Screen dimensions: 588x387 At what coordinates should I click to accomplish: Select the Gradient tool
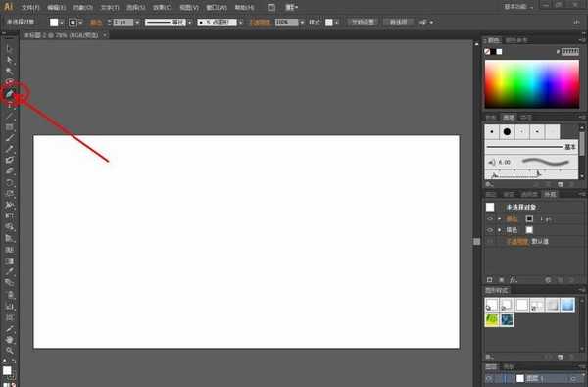click(10, 261)
